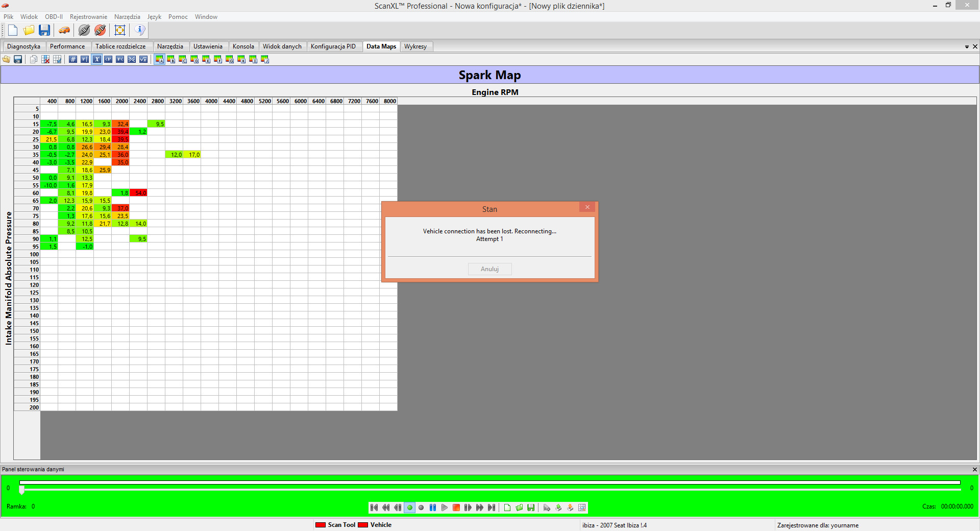Save log file with green floppy icon

(531, 508)
